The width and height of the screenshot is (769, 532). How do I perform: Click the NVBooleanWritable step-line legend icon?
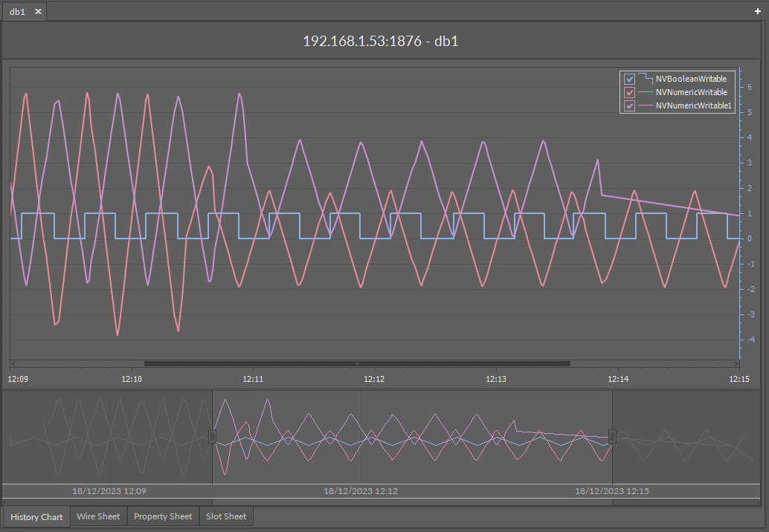[x=644, y=78]
